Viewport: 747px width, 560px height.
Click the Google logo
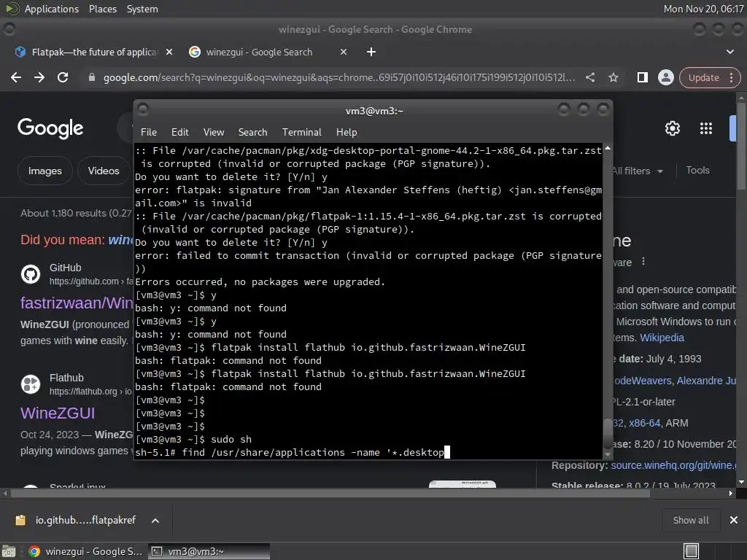(x=50, y=128)
